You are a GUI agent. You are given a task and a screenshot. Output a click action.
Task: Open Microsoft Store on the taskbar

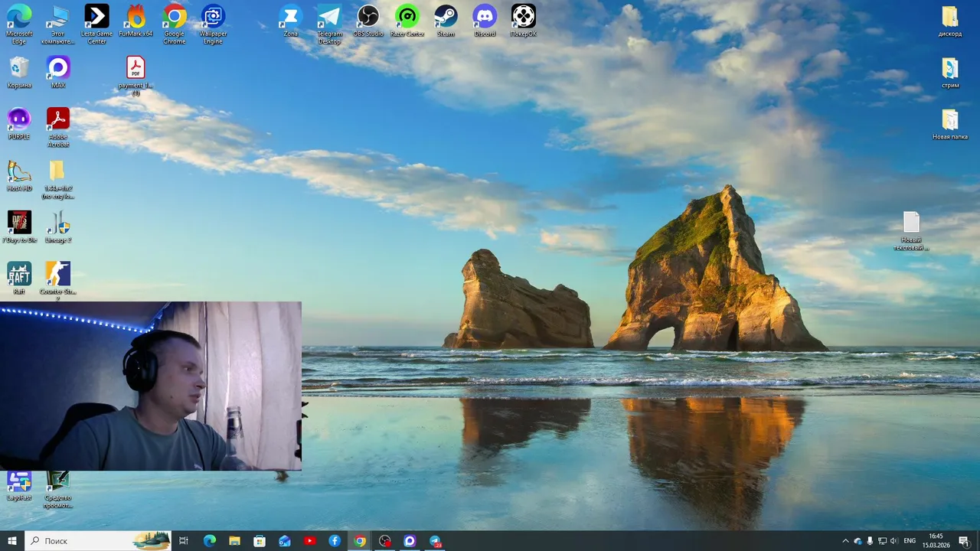(x=260, y=541)
